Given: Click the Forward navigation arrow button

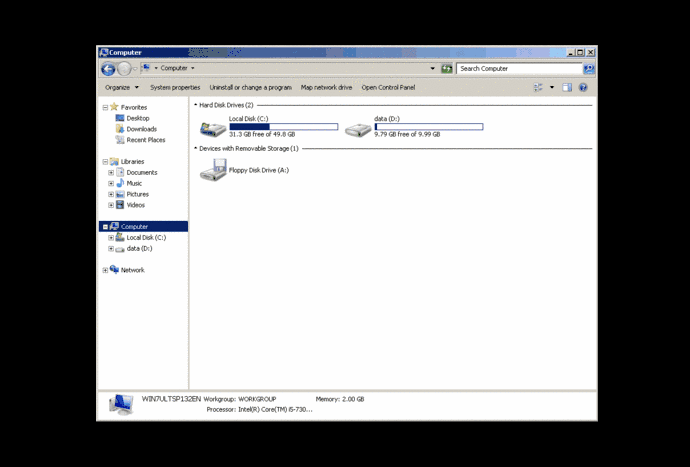Looking at the screenshot, I should coord(124,69).
